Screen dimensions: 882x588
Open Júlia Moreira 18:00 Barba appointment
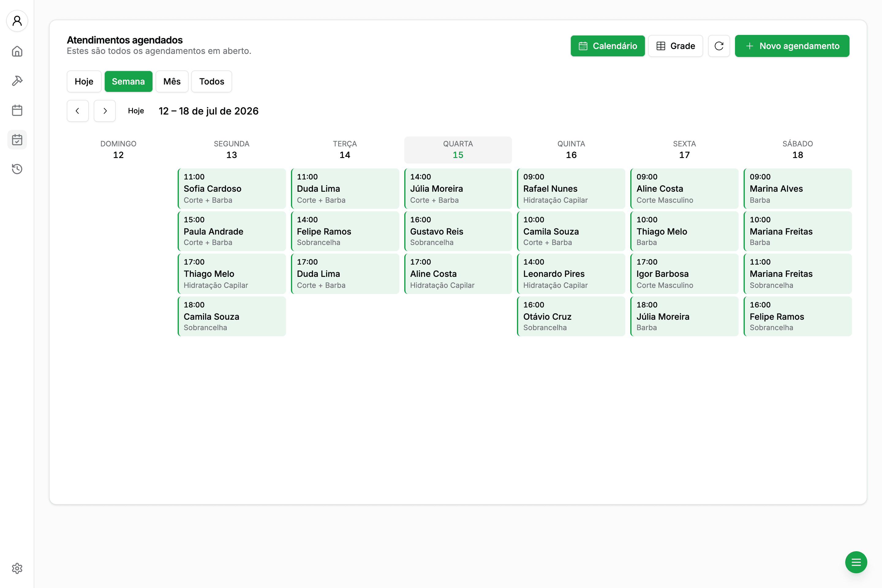pyautogui.click(x=684, y=316)
